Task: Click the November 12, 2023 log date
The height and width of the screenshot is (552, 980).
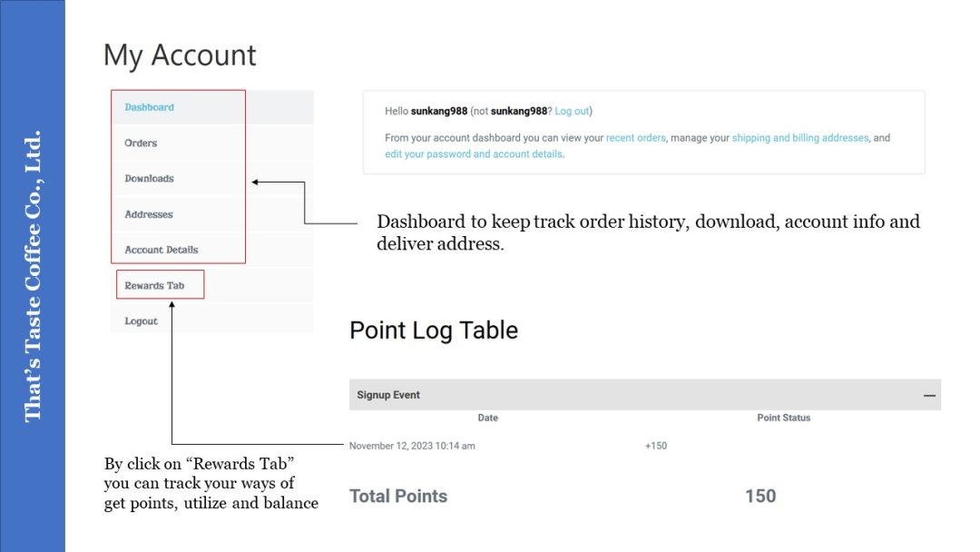Action: point(412,446)
